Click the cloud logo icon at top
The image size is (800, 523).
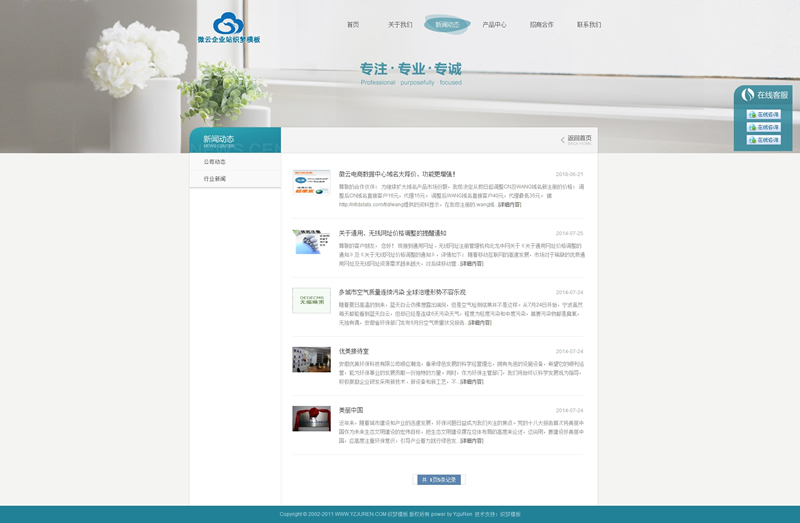tap(228, 23)
